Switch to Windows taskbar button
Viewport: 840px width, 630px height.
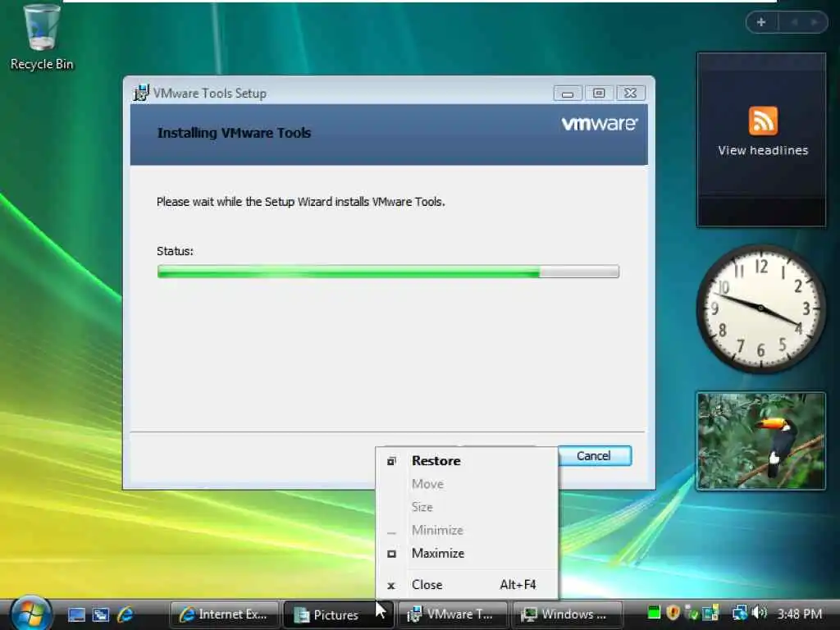pyautogui.click(x=567, y=614)
